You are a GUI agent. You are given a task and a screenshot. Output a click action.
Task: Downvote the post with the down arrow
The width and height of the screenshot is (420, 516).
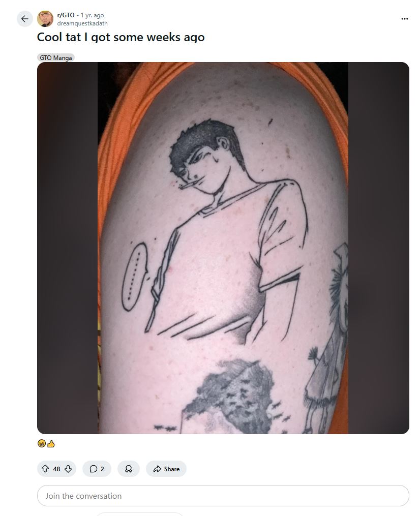click(68, 469)
